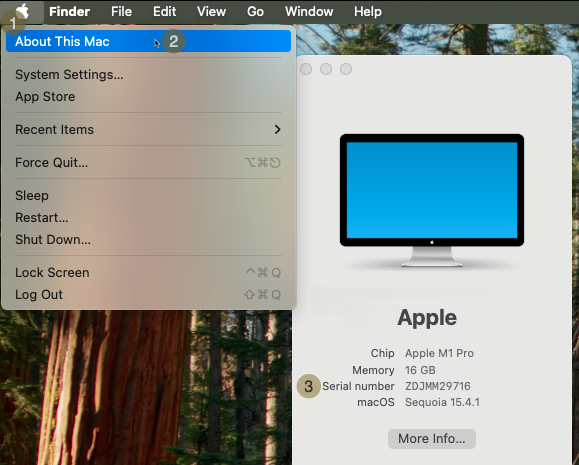Select Force Quit… in Apple menu

point(148,163)
